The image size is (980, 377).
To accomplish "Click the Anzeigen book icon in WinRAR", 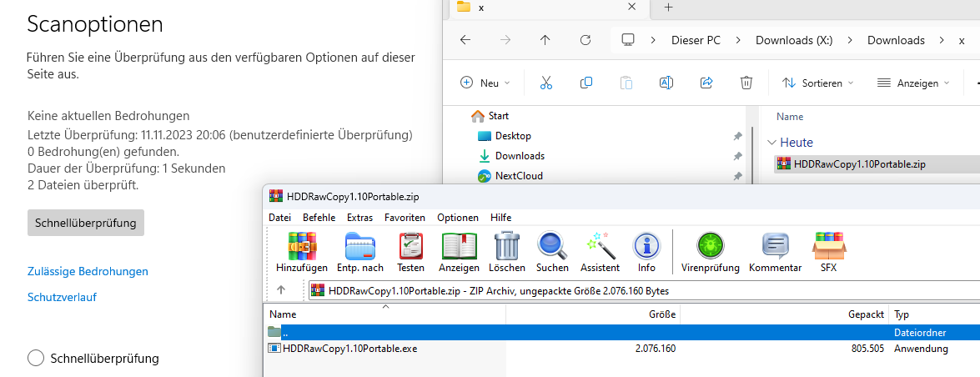I will tap(460, 246).
